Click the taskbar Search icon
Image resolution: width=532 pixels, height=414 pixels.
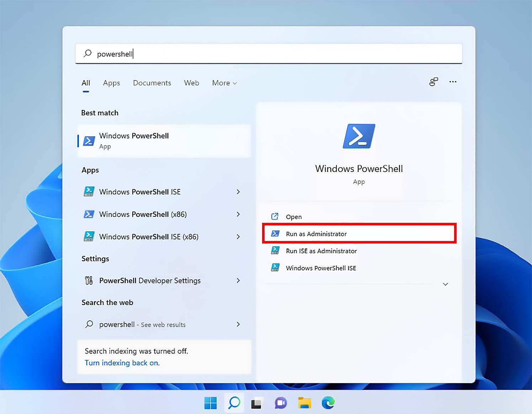click(234, 403)
